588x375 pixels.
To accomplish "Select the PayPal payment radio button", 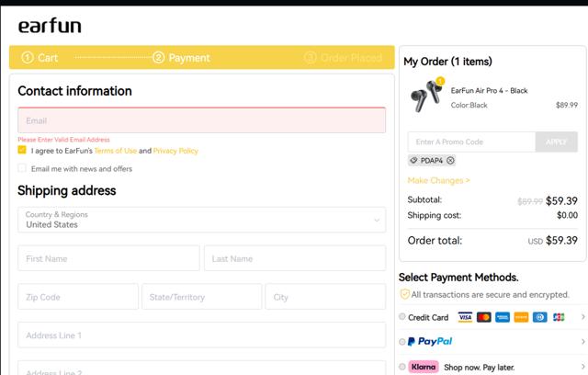I will coord(402,342).
